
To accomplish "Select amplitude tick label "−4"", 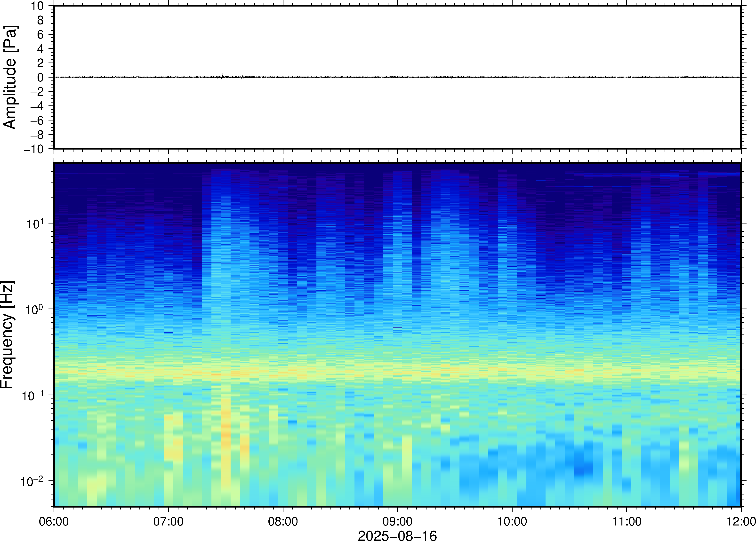I will click(x=37, y=106).
